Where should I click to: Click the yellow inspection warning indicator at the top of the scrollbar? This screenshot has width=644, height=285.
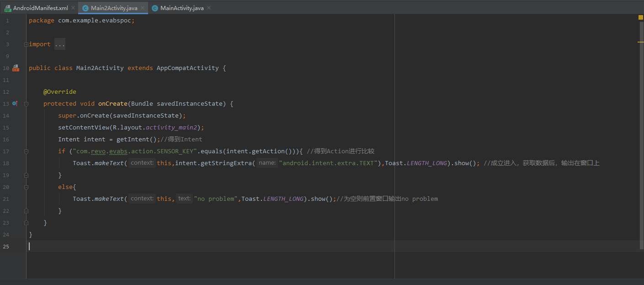[641, 17]
